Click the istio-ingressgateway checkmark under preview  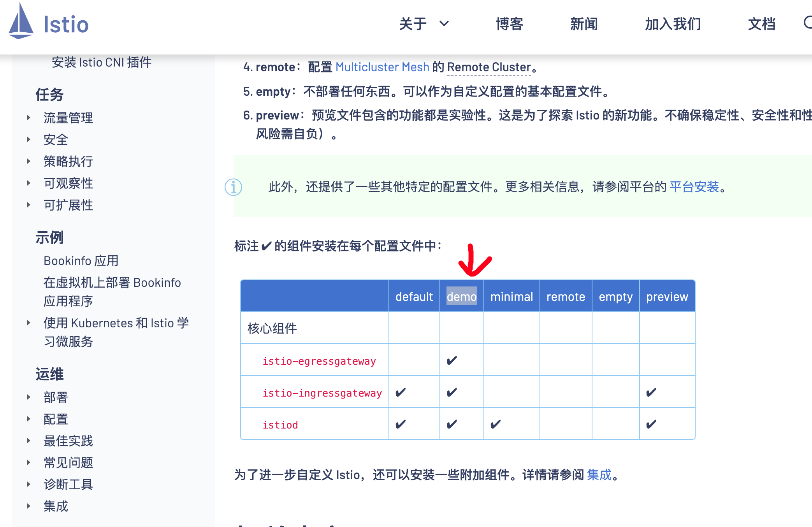(651, 392)
